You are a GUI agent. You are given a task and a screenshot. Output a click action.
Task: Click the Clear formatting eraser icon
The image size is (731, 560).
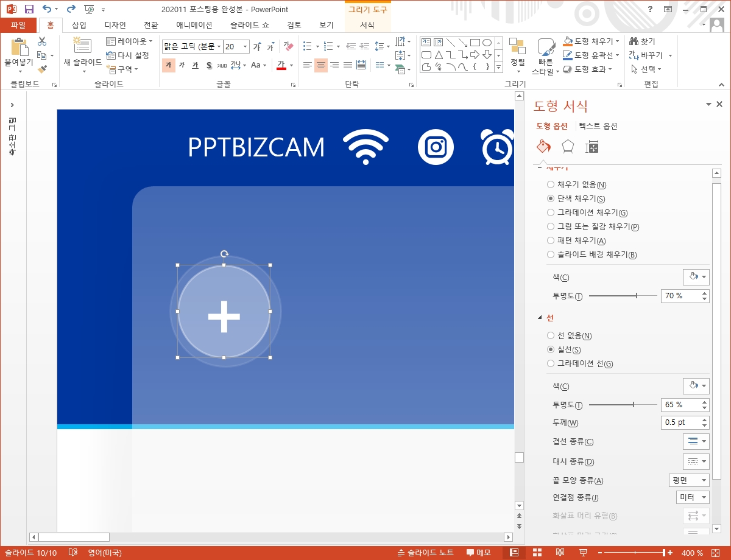(289, 46)
